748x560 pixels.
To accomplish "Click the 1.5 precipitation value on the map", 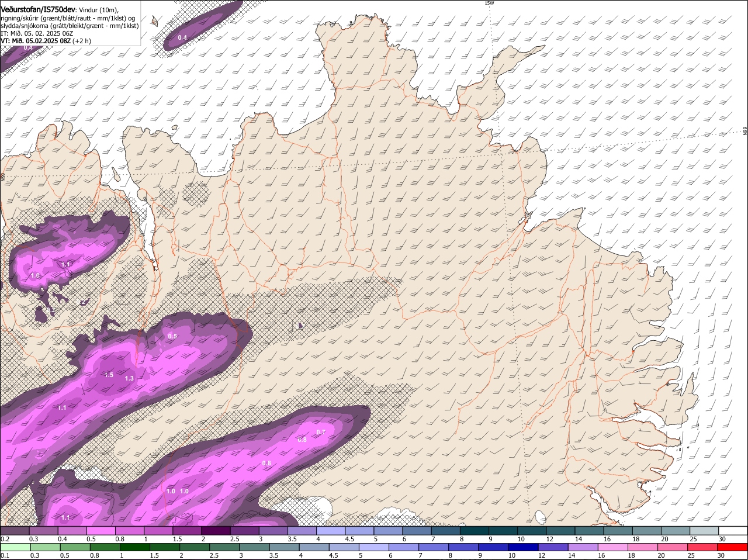I will click(109, 375).
